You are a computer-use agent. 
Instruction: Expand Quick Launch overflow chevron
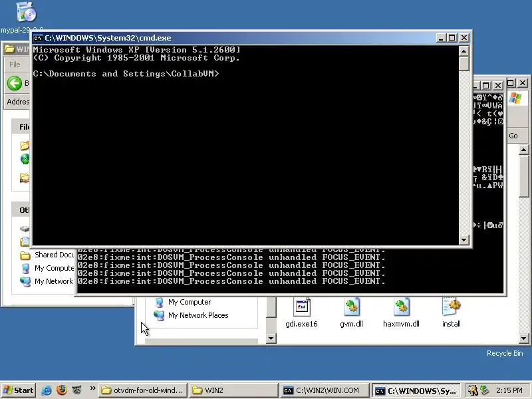coord(92,388)
